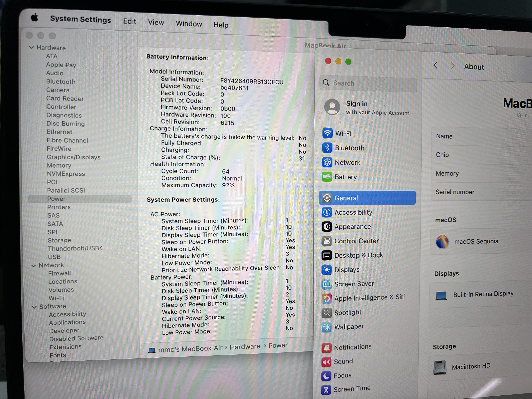This screenshot has width=532, height=399.
Task: Collapse the Network section in System Information
Action: (x=34, y=265)
